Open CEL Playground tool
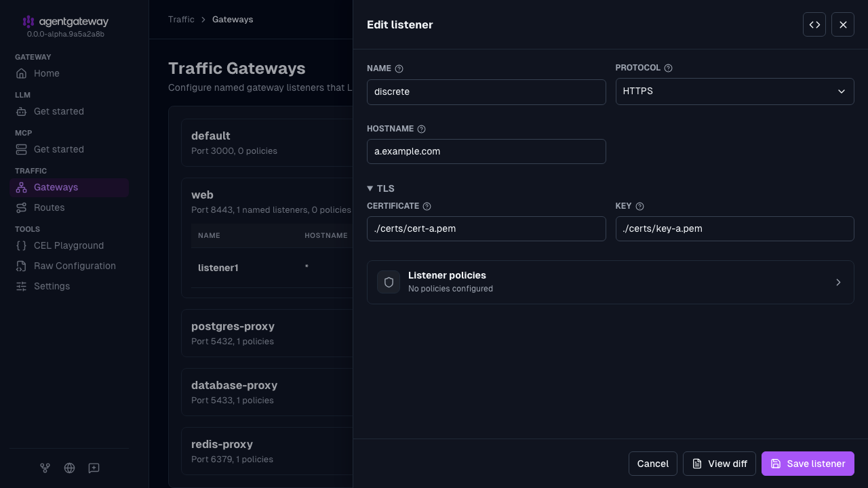 pos(69,245)
